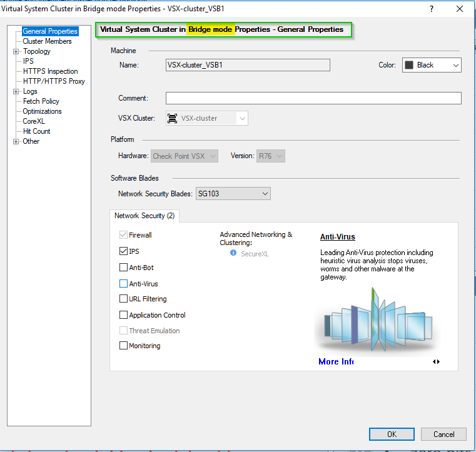
Task: Click the black color swatch
Action: tap(409, 65)
